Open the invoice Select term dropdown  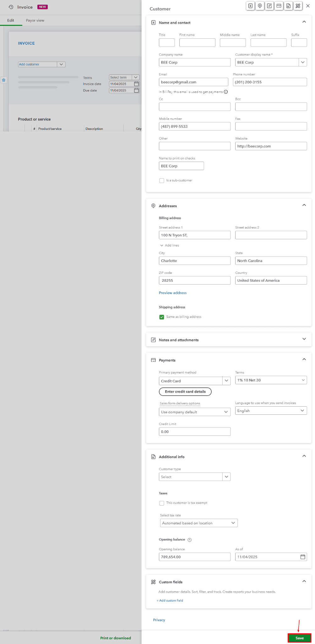pyautogui.click(x=136, y=77)
